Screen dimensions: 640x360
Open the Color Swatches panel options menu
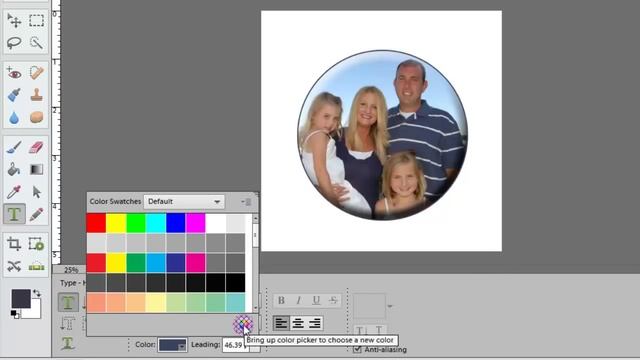coord(246,202)
